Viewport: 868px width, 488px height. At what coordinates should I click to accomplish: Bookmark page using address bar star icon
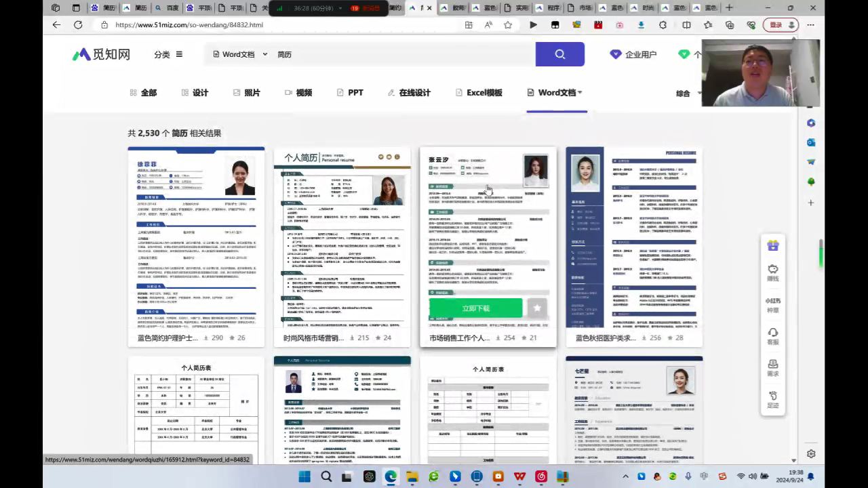(508, 25)
